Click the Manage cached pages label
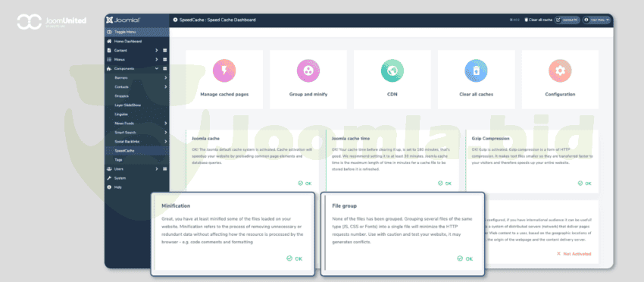 coord(224,94)
